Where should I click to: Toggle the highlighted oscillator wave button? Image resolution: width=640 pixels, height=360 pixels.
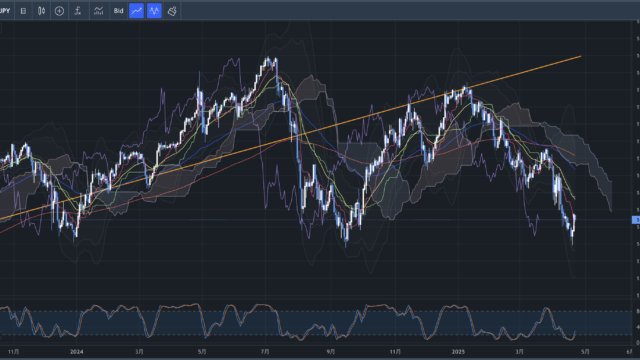point(154,11)
